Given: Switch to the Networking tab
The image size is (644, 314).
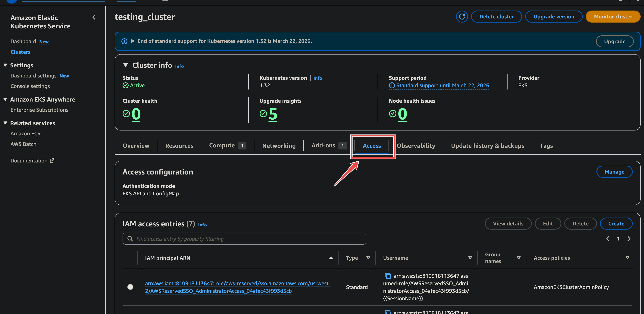Looking at the screenshot, I should coord(279,146).
